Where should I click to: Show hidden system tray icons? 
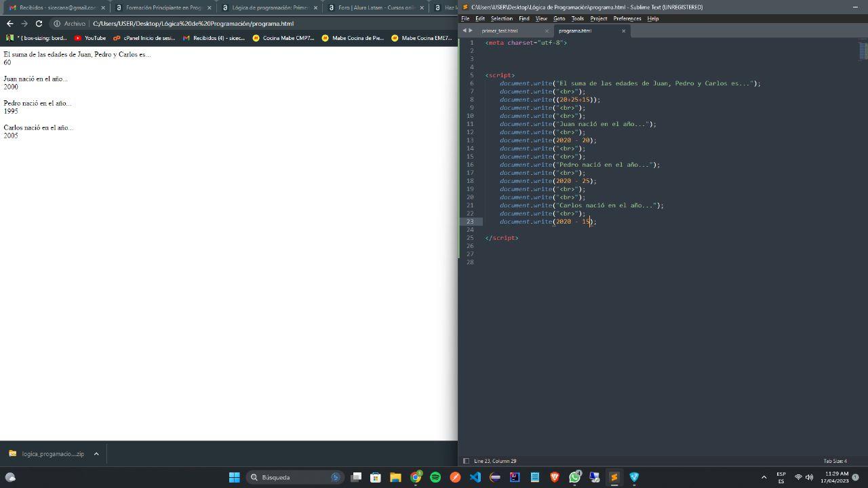pyautogui.click(x=764, y=477)
